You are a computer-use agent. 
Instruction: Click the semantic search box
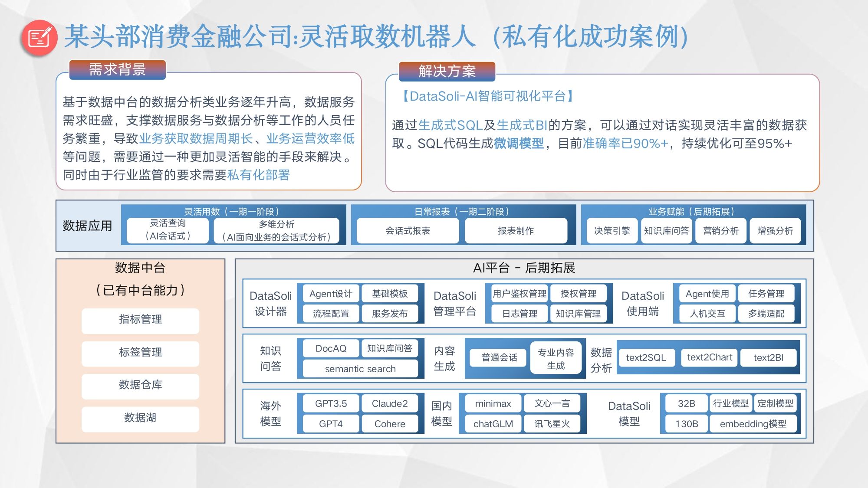pos(360,369)
